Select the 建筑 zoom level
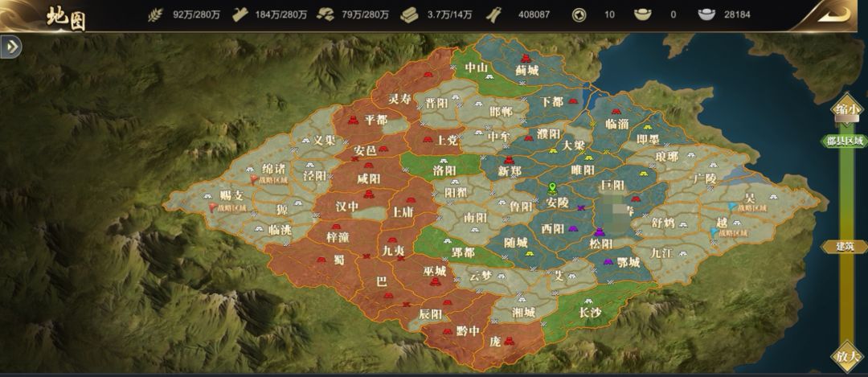 [x=845, y=247]
